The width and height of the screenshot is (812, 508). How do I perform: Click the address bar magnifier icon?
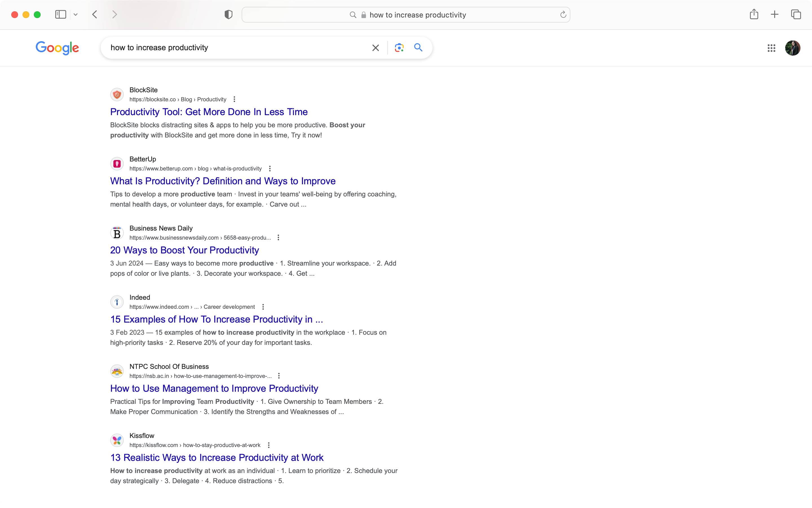point(353,15)
